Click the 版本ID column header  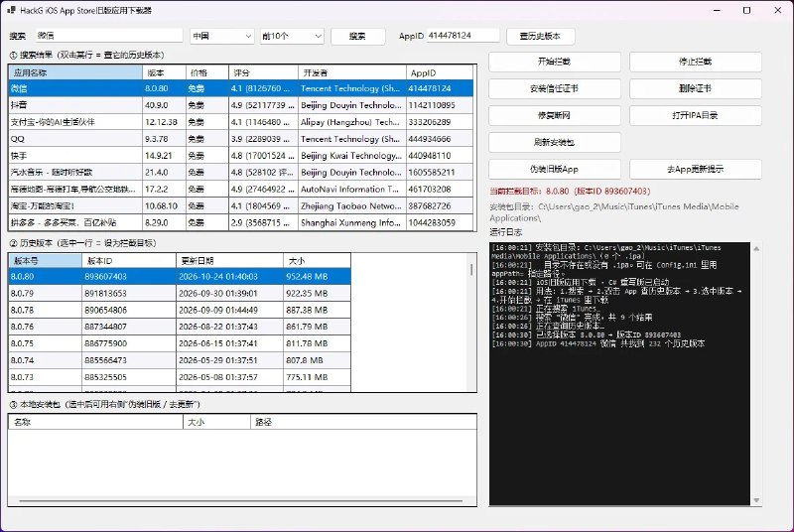pyautogui.click(x=129, y=261)
